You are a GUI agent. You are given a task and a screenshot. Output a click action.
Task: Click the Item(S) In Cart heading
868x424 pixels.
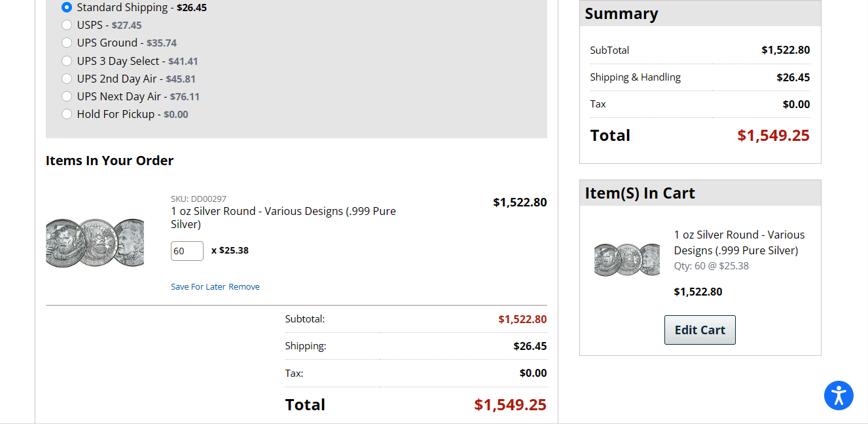[640, 193]
